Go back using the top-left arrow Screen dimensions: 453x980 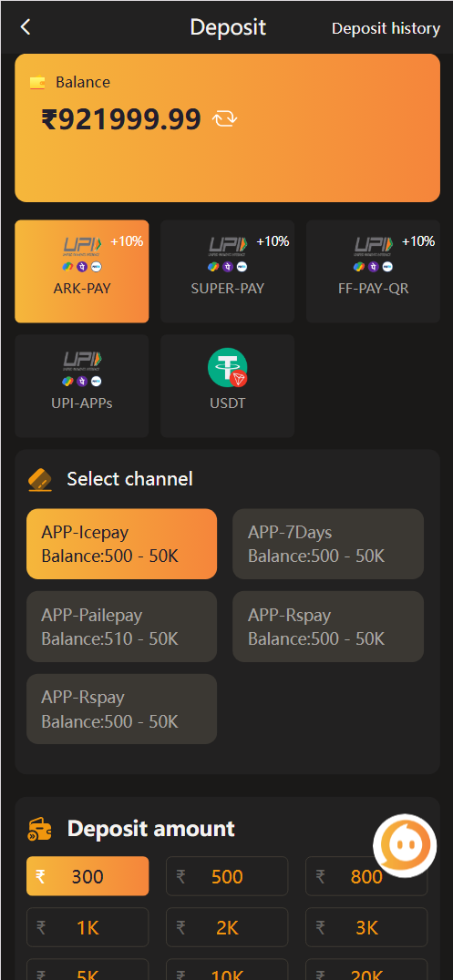click(25, 27)
